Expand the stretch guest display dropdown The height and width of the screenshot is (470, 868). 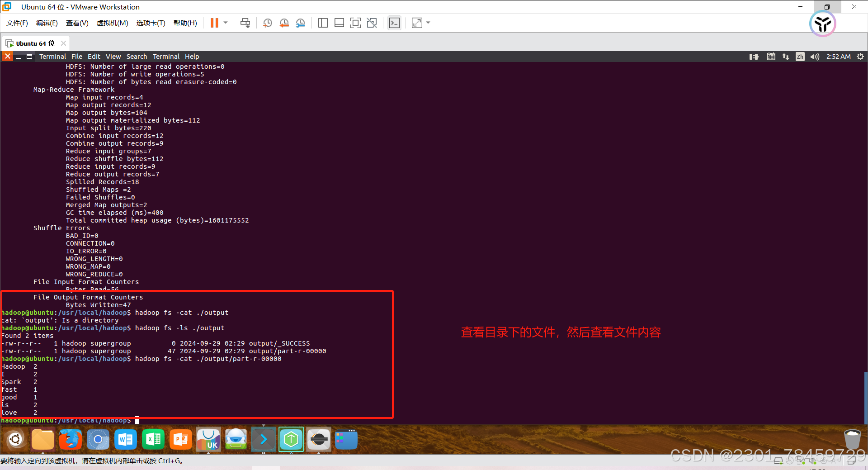click(427, 23)
